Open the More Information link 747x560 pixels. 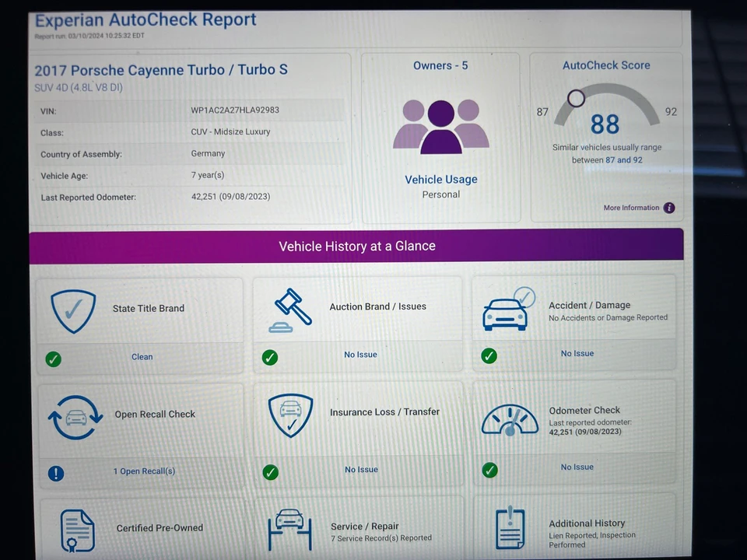631,208
